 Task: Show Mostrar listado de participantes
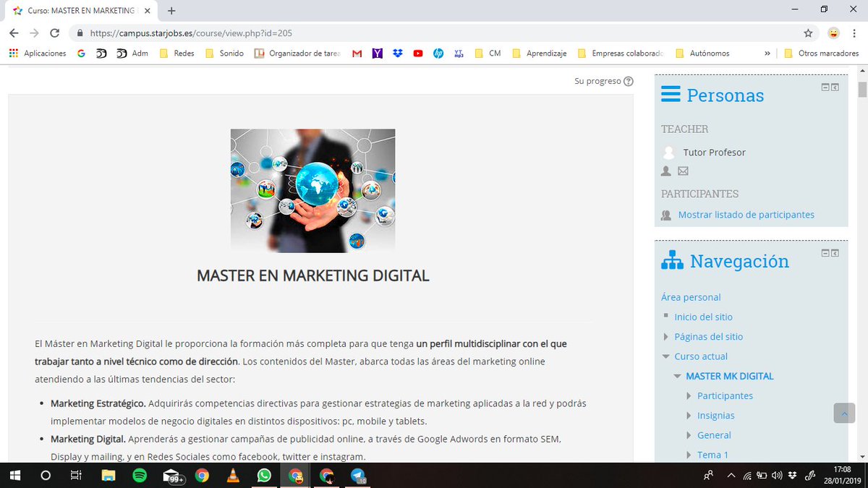tap(745, 215)
